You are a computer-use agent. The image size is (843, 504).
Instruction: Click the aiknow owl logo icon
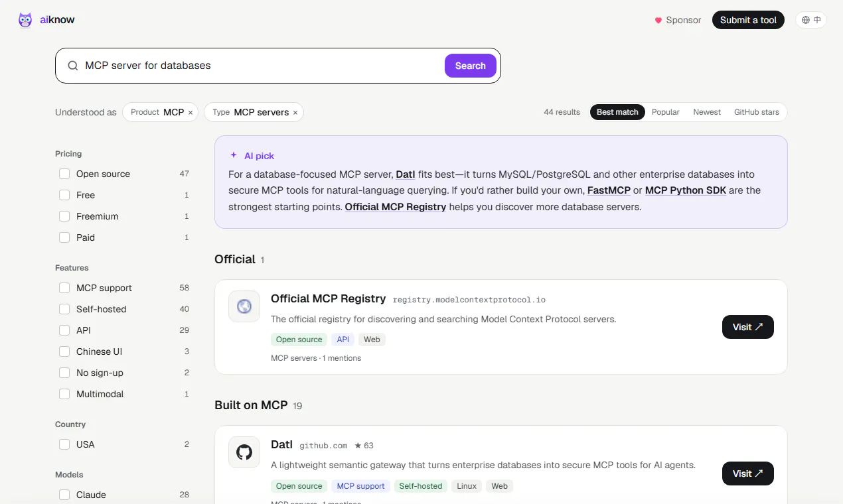[x=25, y=20]
